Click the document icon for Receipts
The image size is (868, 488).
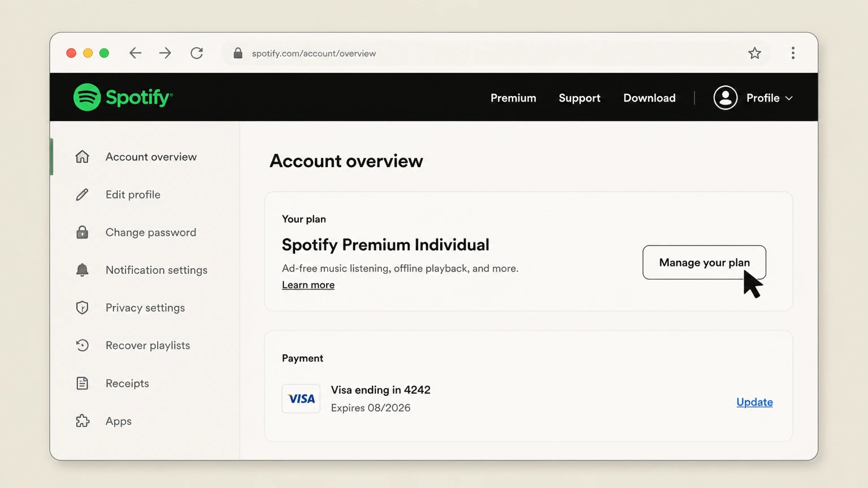coord(83,383)
